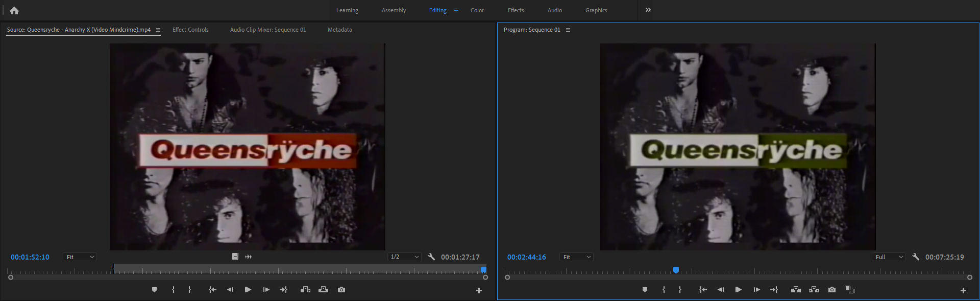Step back one frame in Source monitor
The height and width of the screenshot is (301, 980).
point(230,290)
